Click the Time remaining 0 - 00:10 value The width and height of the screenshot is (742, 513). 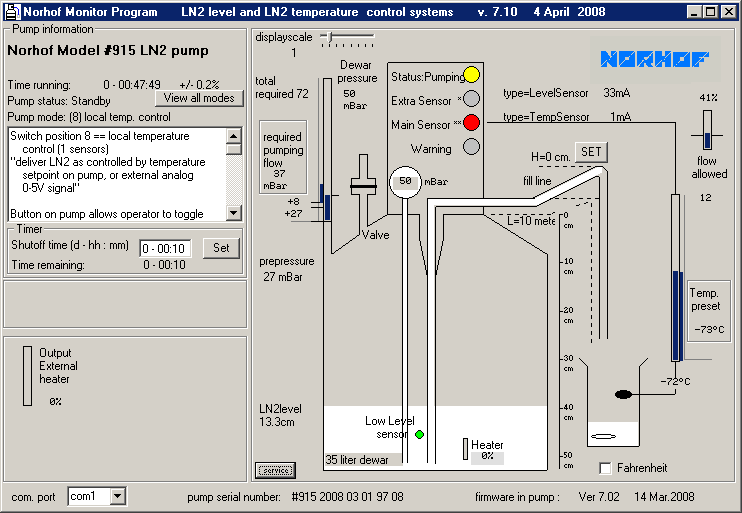click(164, 265)
